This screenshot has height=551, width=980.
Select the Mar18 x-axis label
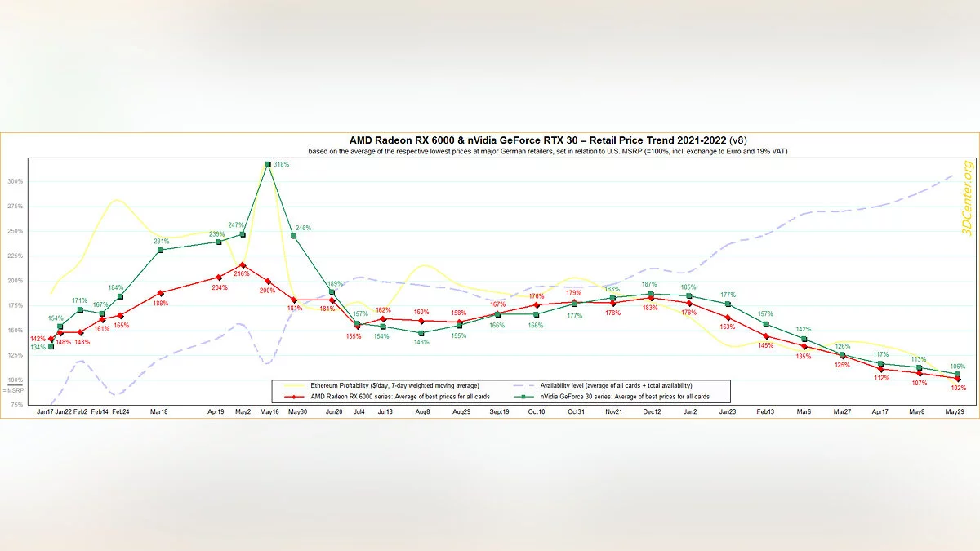[159, 413]
